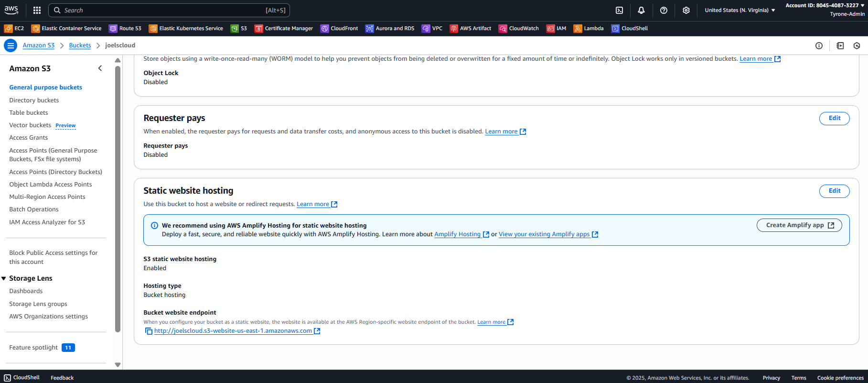The width and height of the screenshot is (868, 383).
Task: Open the settings gear icon
Action: pyautogui.click(x=686, y=10)
